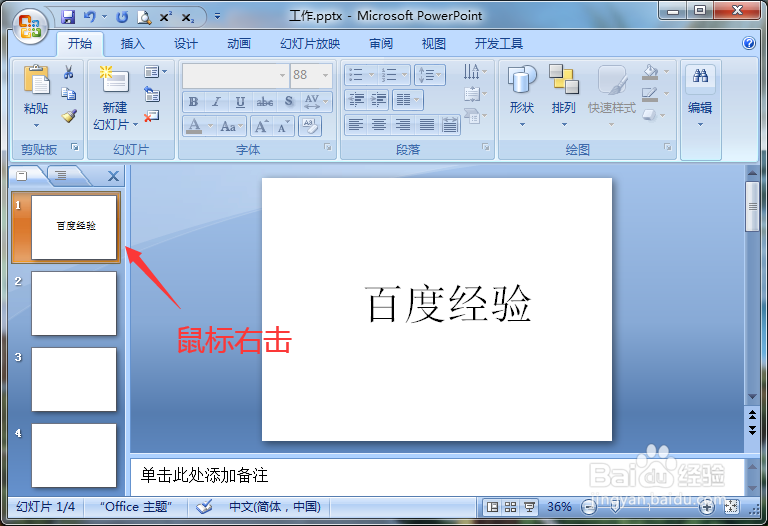Viewport: 768px width, 526px height.
Task: Switch to the 插入 ribbon tab
Action: (x=133, y=44)
